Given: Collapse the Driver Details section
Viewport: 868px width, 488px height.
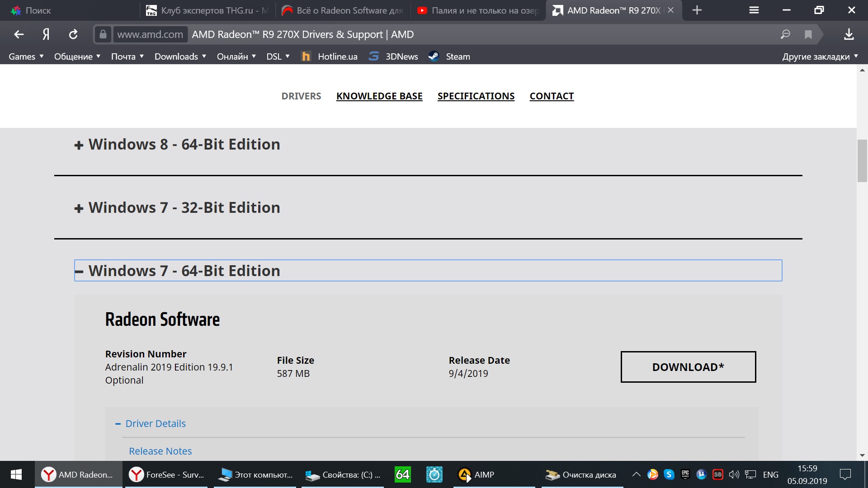Looking at the screenshot, I should pos(155,423).
